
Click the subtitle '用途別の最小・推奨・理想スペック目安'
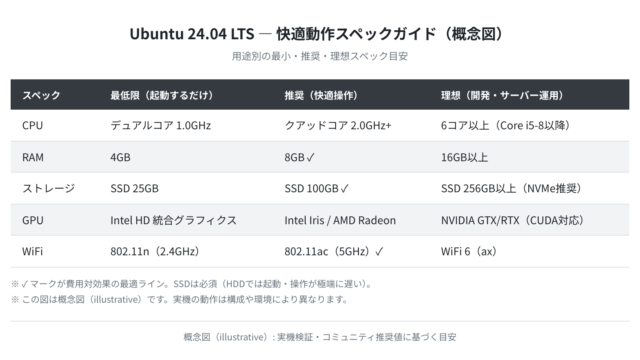click(320, 56)
